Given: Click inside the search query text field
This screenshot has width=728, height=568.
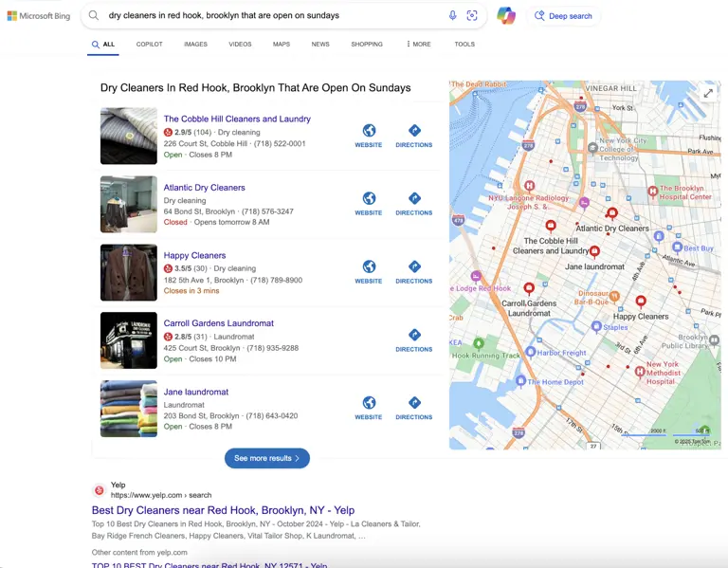Looking at the screenshot, I should pyautogui.click(x=265, y=15).
